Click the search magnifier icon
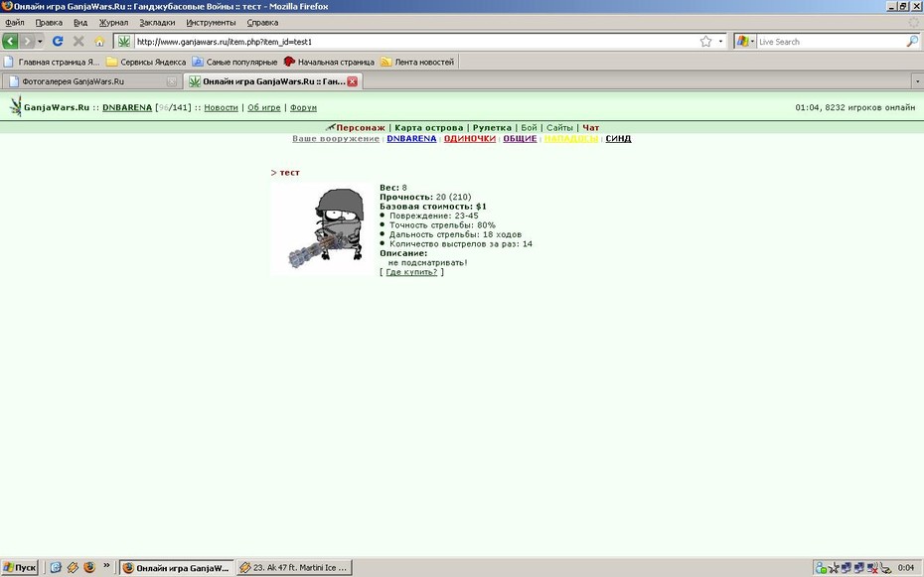 click(x=912, y=42)
